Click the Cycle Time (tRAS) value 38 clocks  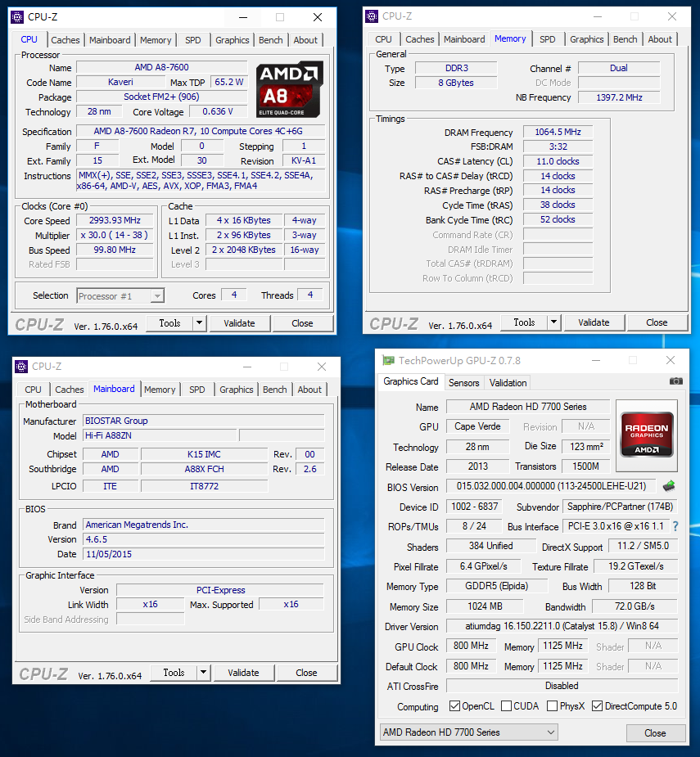(x=558, y=205)
